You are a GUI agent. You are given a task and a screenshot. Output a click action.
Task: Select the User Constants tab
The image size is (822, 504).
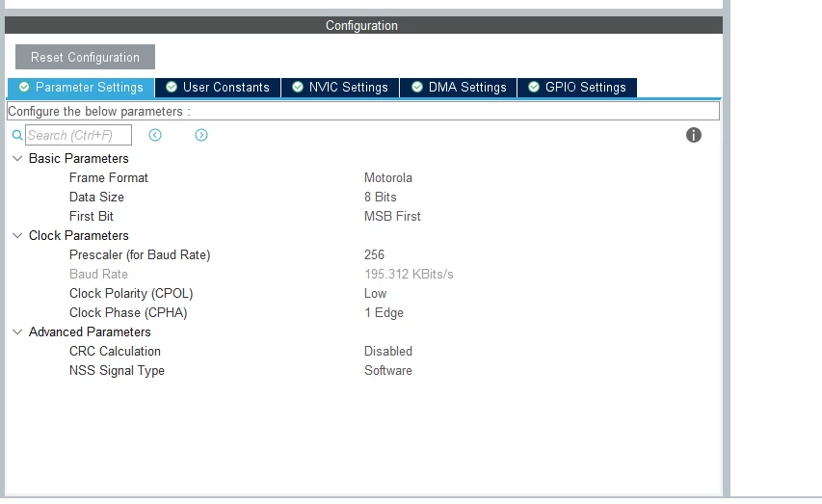(218, 88)
